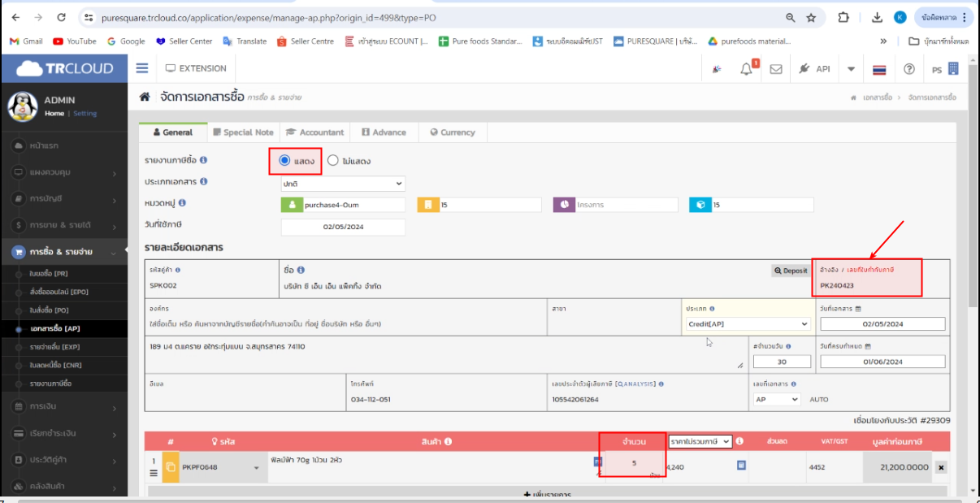Toggle the hamburger sidebar menu icon
Screen dimensions: 980x503
(x=142, y=69)
